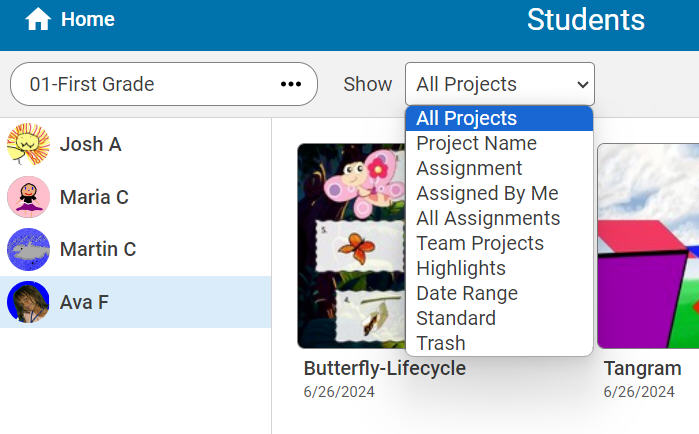The height and width of the screenshot is (434, 699).
Task: Select the All Assignments option
Action: pos(499,218)
